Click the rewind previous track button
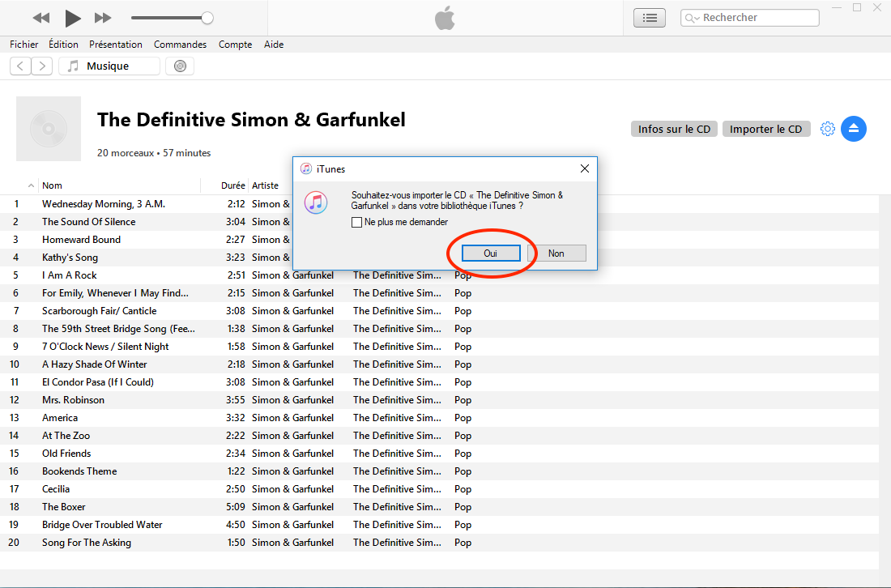 pyautogui.click(x=41, y=18)
